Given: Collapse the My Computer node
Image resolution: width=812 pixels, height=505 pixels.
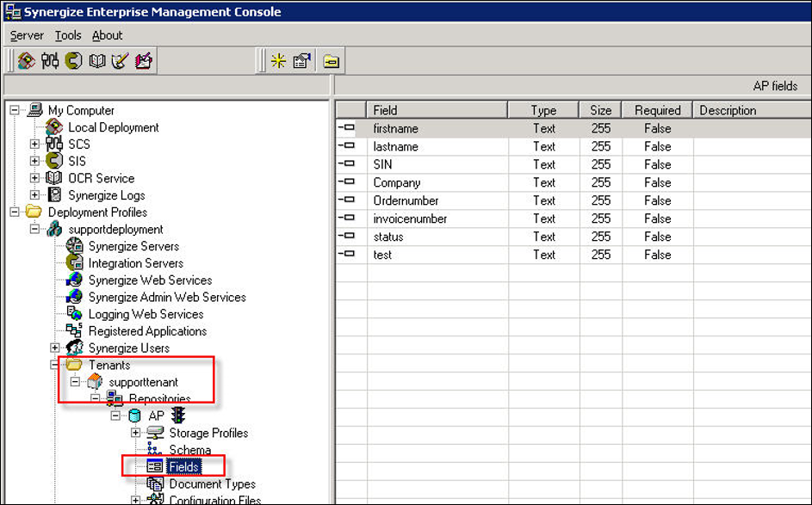Looking at the screenshot, I should [15, 110].
